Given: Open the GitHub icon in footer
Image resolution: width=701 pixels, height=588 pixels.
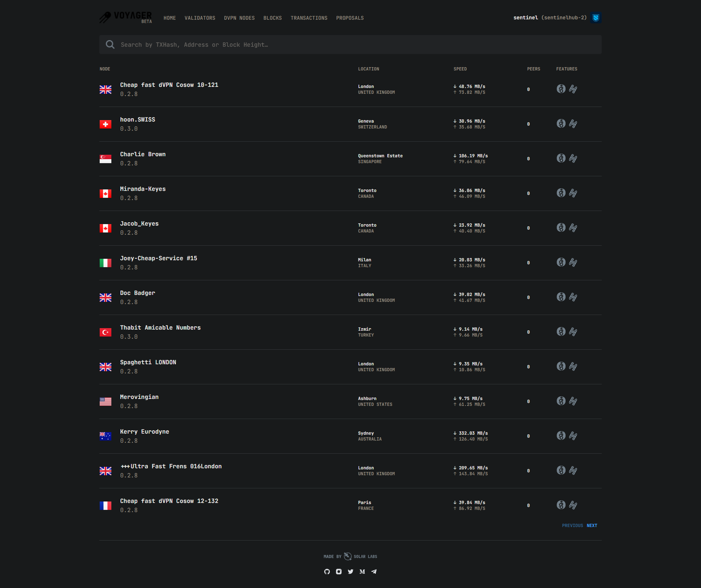Looking at the screenshot, I should pos(327,572).
